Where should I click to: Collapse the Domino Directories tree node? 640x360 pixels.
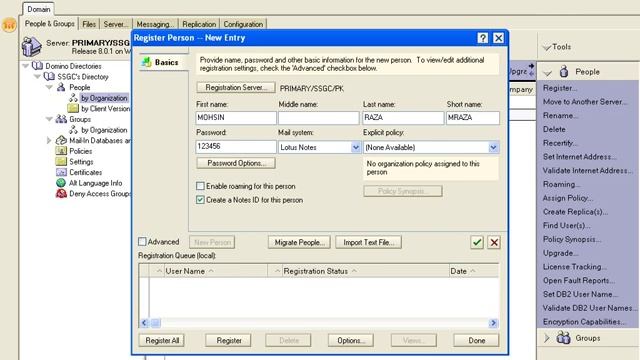[26, 66]
